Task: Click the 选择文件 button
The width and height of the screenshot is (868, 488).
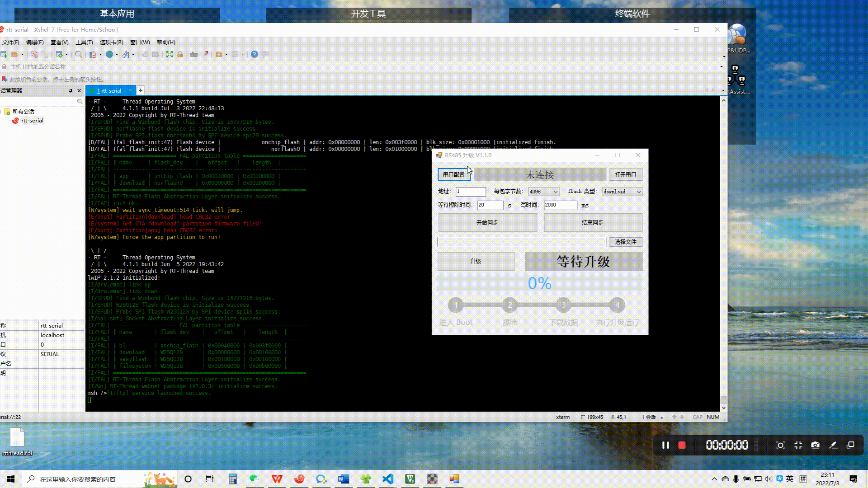Action: pyautogui.click(x=625, y=242)
